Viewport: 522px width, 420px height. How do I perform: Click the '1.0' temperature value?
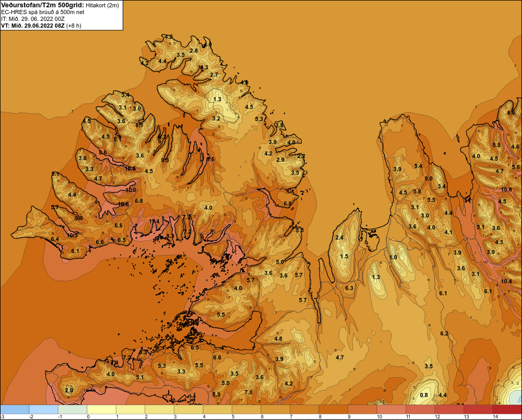click(x=393, y=257)
